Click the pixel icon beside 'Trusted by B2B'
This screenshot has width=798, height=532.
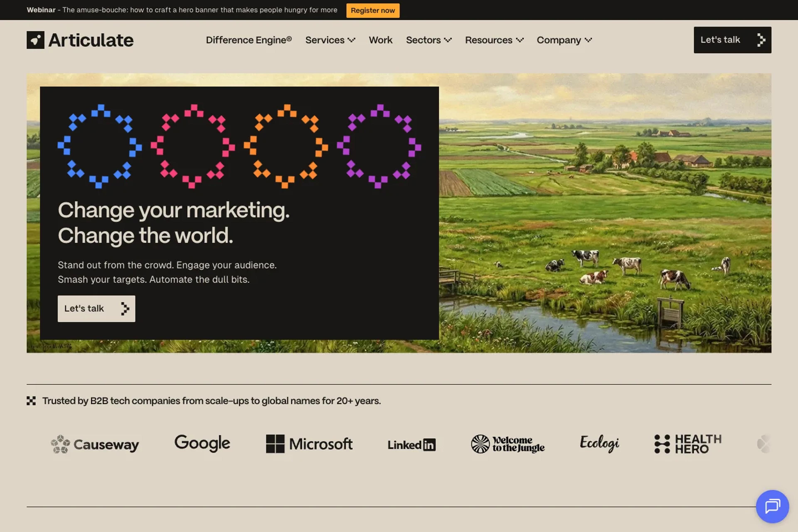click(31, 401)
